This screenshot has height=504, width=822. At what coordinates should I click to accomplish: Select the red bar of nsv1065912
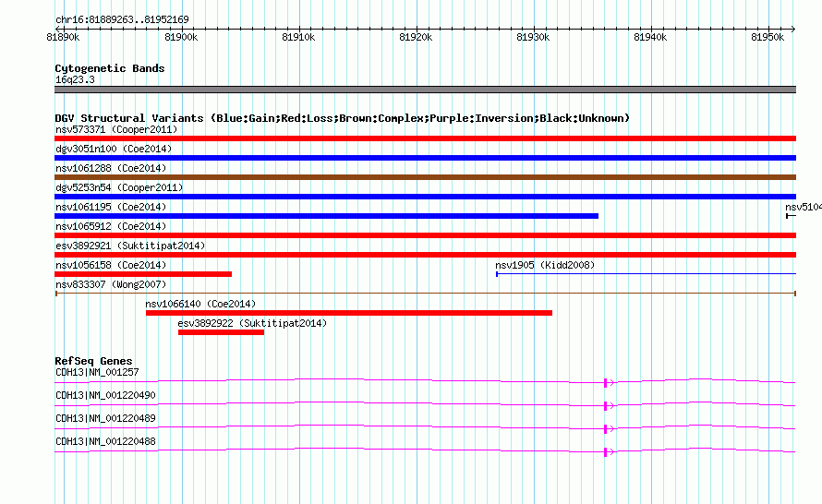coord(425,235)
